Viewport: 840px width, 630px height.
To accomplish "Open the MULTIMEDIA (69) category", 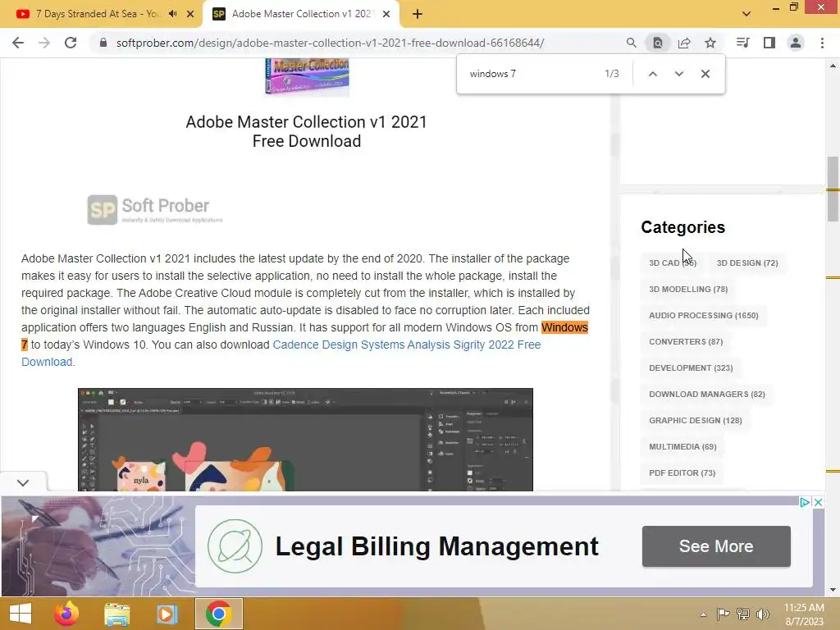I will 682,447.
